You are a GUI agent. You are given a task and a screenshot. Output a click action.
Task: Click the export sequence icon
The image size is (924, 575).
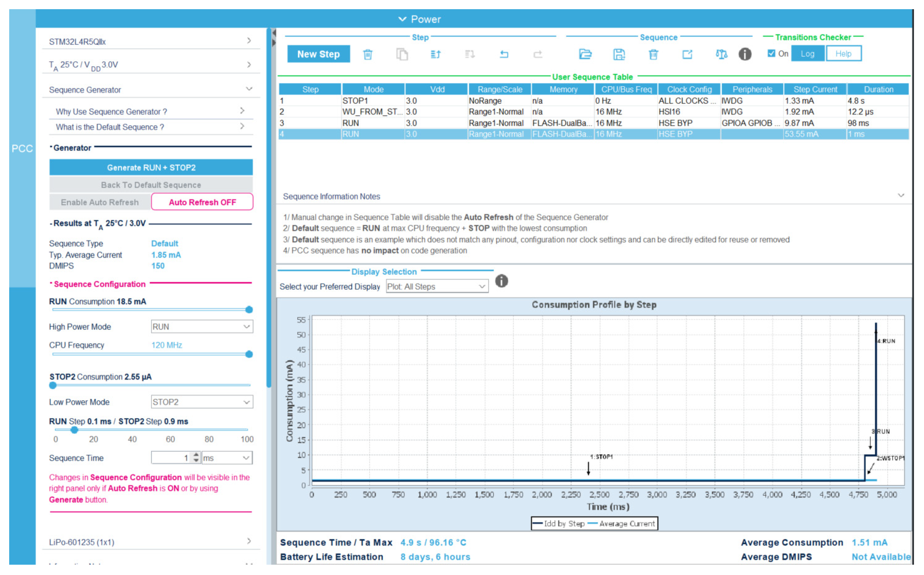687,54
